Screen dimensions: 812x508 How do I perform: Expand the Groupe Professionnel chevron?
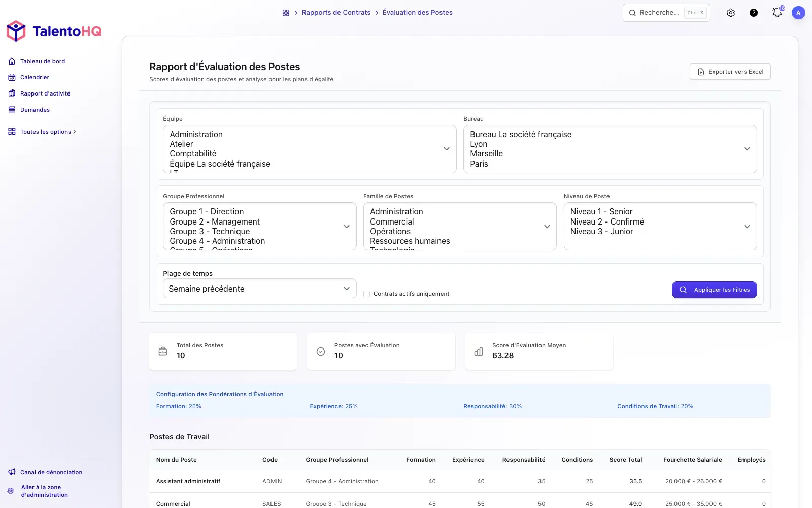pyautogui.click(x=347, y=227)
